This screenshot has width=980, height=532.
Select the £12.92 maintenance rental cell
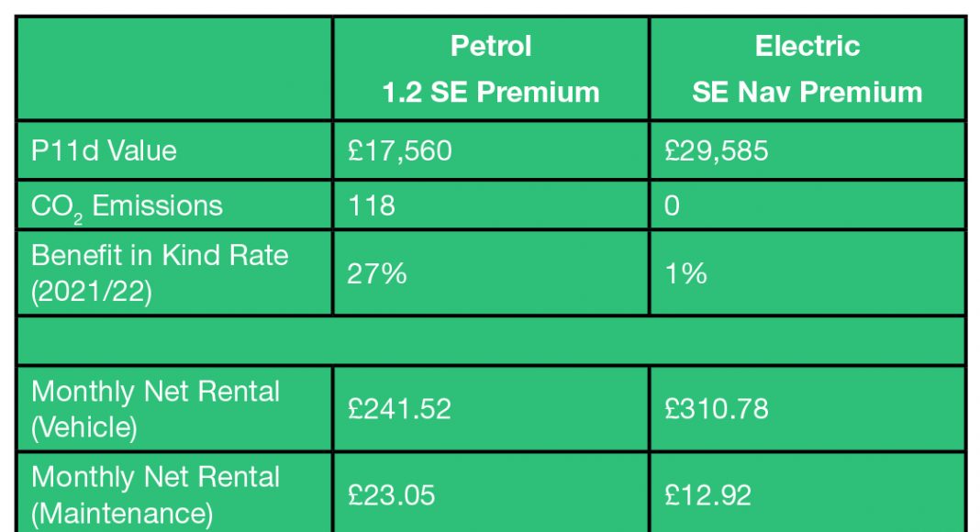[708, 495]
